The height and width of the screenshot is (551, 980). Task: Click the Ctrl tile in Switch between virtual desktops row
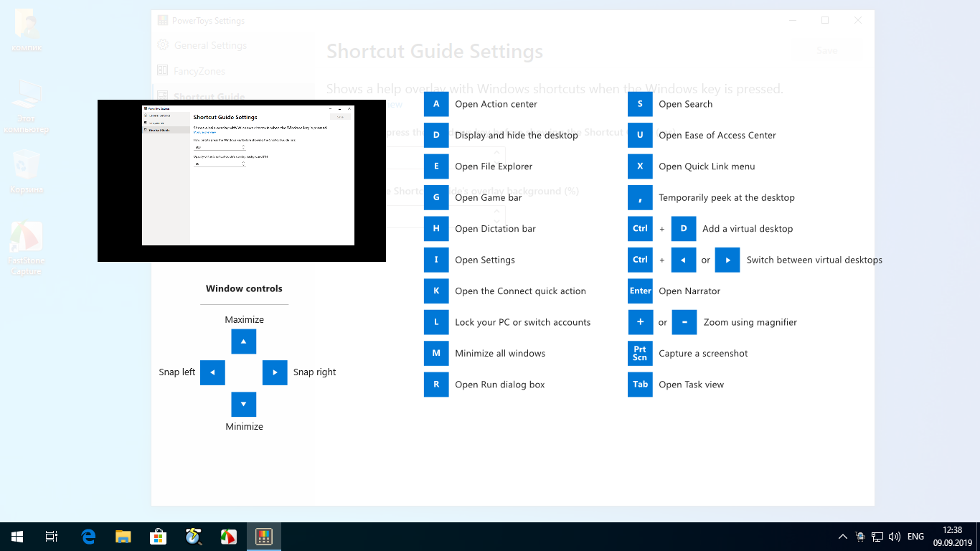[640, 260]
